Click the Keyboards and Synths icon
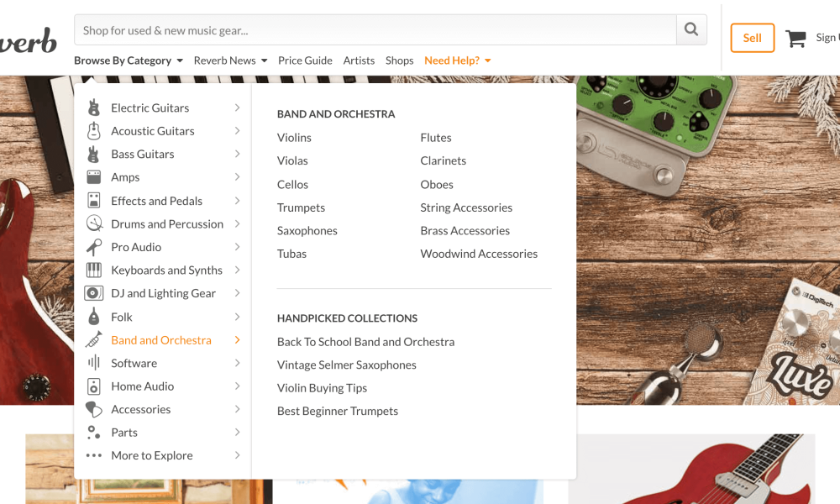Image resolution: width=840 pixels, height=504 pixels. click(94, 270)
